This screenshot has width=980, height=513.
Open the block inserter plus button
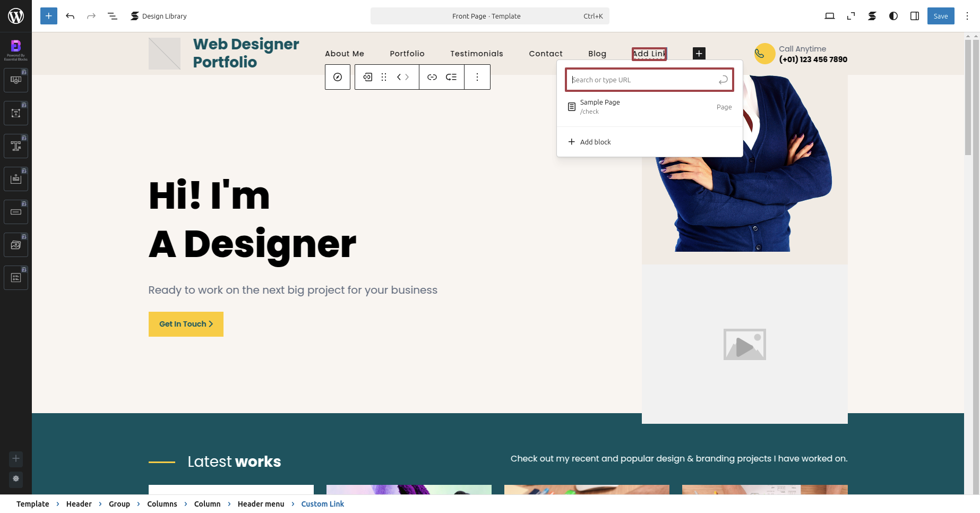tap(49, 16)
